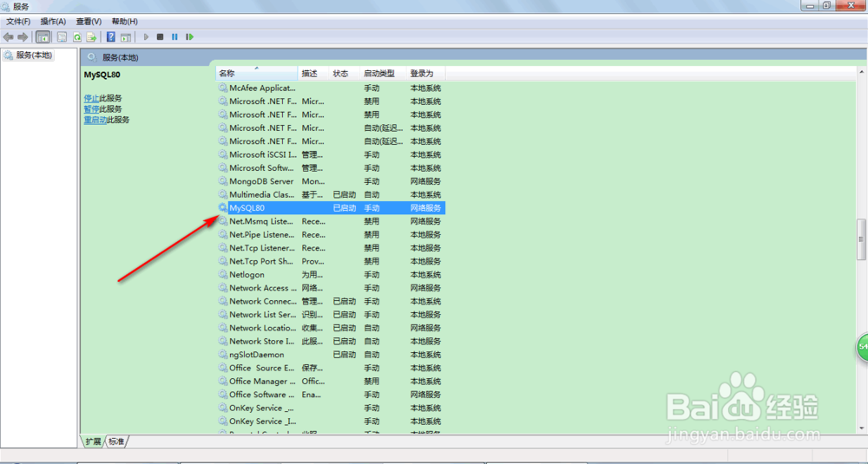Click the scrollbar down arrow
Image resolution: width=868 pixels, height=464 pixels.
coord(861,428)
